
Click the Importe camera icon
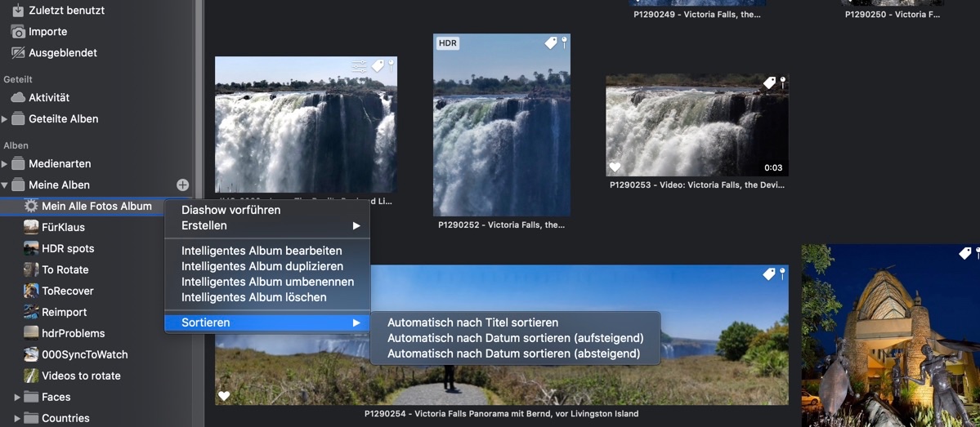(19, 32)
